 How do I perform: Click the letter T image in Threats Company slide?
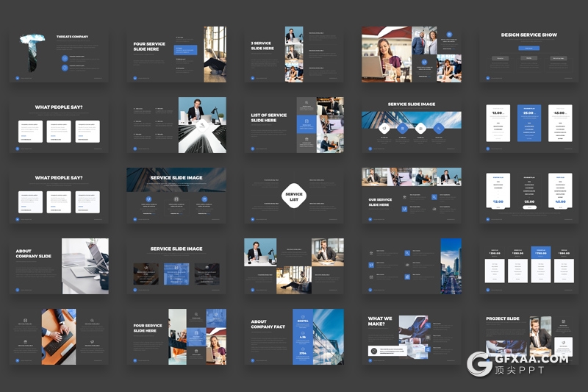point(32,53)
